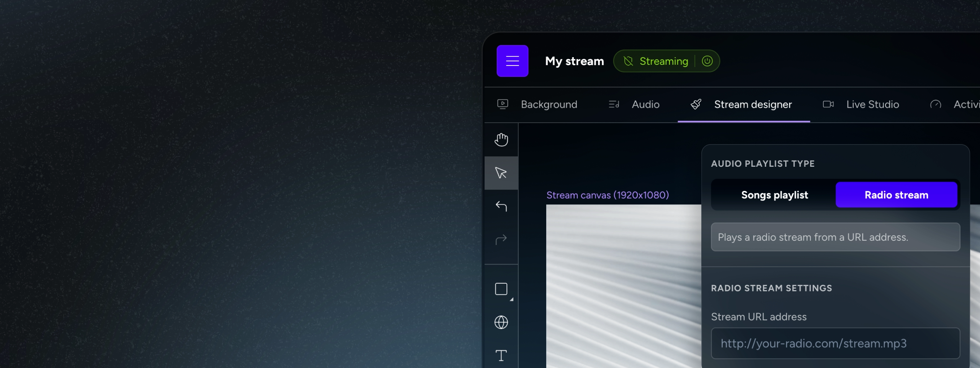Image resolution: width=980 pixels, height=368 pixels.
Task: Click the power icon in Streaming badge
Action: tap(707, 61)
